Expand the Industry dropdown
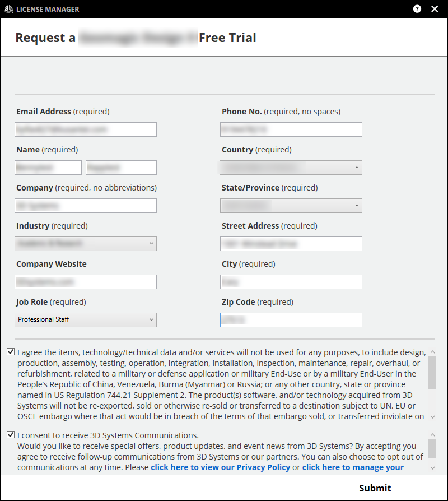This screenshot has height=501, width=448. tap(86, 243)
